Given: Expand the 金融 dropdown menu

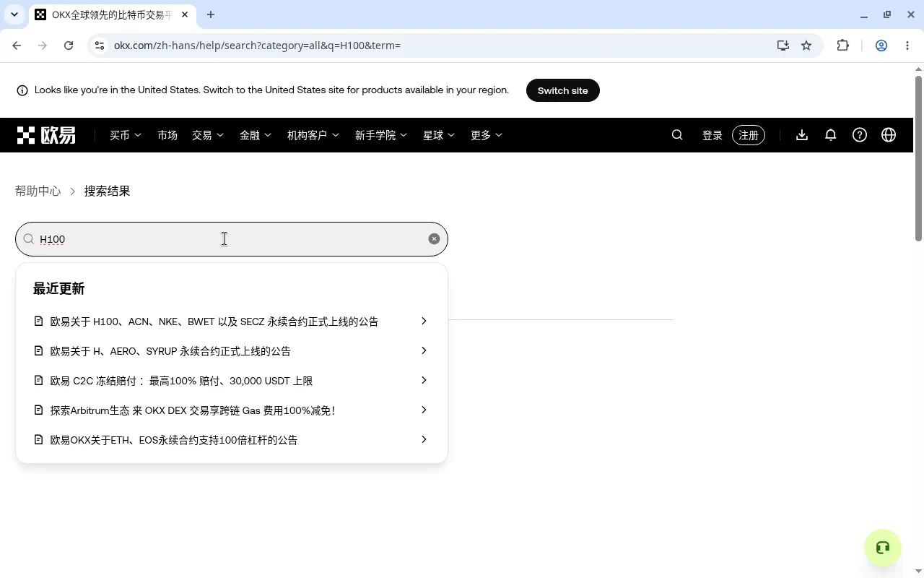Looking at the screenshot, I should 256,135.
